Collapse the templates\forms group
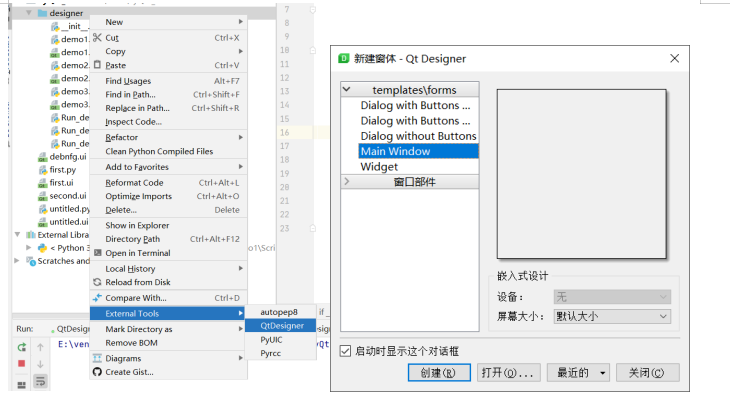Screen dimensions: 733x414 click(x=347, y=89)
